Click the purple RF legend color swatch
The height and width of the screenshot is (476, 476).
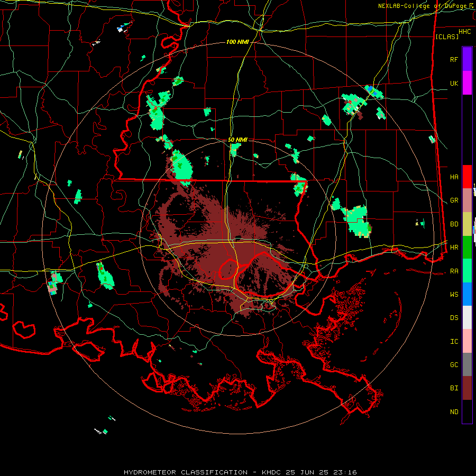[467, 59]
